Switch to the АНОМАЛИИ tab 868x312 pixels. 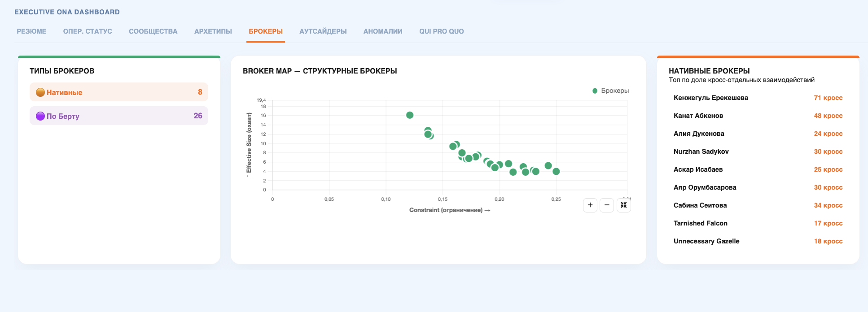pos(383,31)
